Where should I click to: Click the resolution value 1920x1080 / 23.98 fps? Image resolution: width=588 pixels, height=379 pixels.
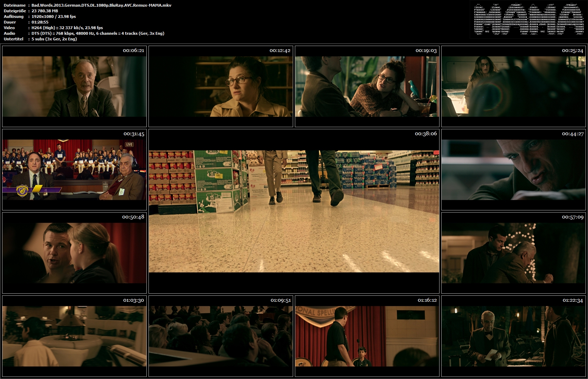point(54,17)
